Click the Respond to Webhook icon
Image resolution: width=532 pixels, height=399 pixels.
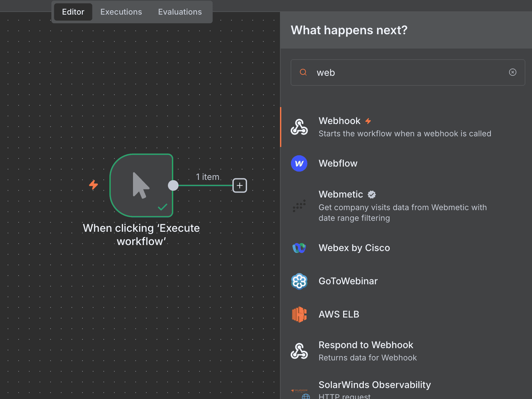point(299,351)
